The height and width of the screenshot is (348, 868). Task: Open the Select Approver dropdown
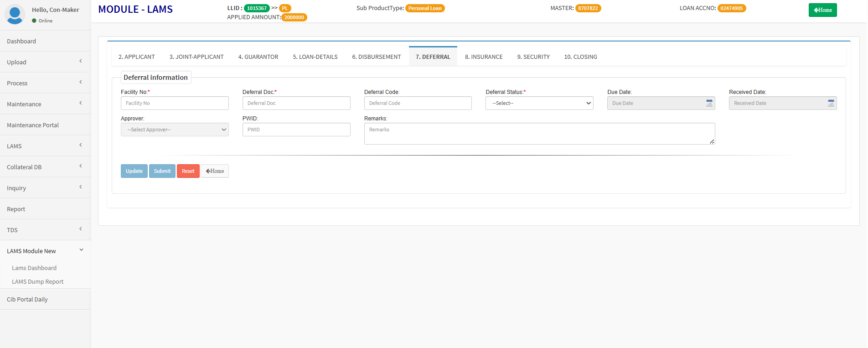click(x=175, y=130)
